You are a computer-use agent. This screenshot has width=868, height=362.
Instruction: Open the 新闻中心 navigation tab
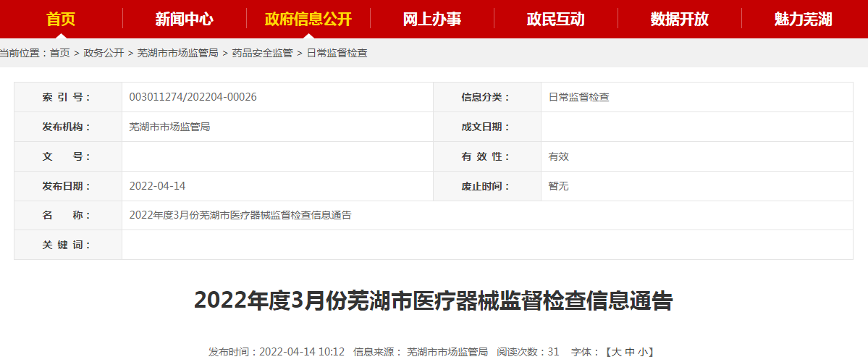point(185,19)
